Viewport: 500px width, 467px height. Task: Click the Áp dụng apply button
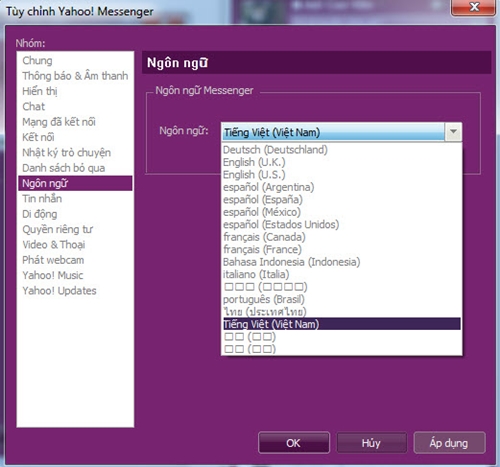[x=449, y=443]
